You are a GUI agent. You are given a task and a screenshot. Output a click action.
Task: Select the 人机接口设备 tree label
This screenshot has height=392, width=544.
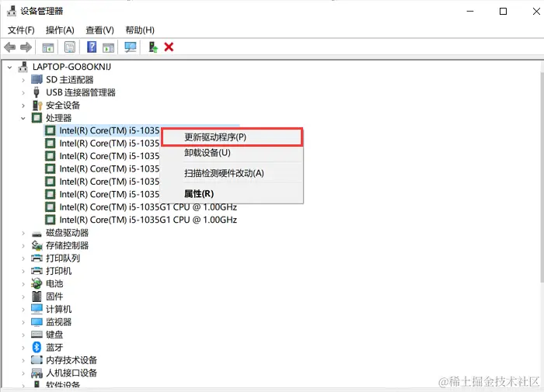click(x=71, y=373)
